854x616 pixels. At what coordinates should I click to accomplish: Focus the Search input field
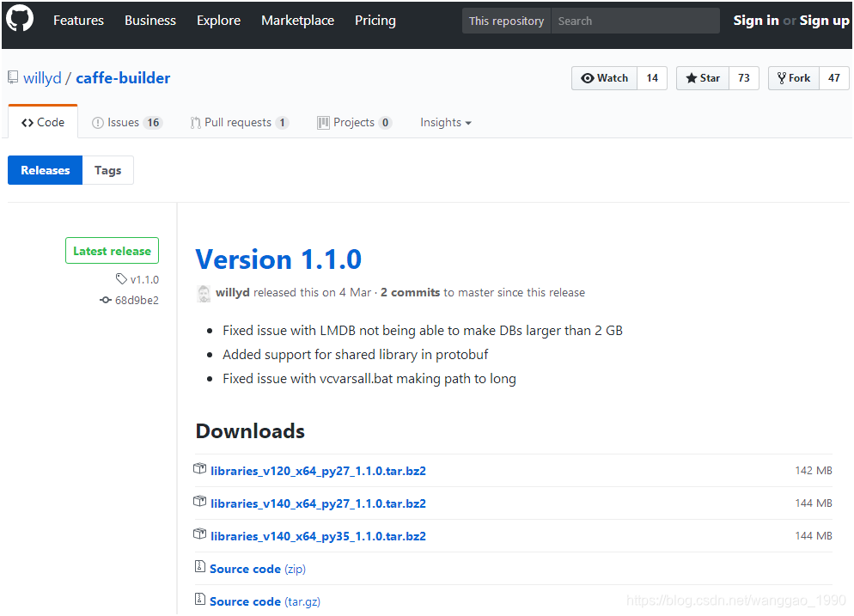635,21
